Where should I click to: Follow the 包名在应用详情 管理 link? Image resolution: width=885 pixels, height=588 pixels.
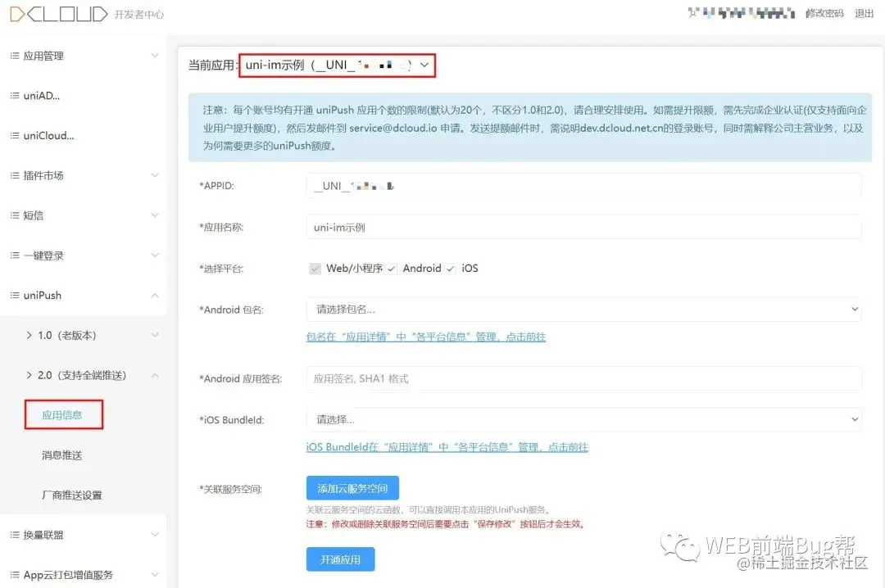(426, 337)
